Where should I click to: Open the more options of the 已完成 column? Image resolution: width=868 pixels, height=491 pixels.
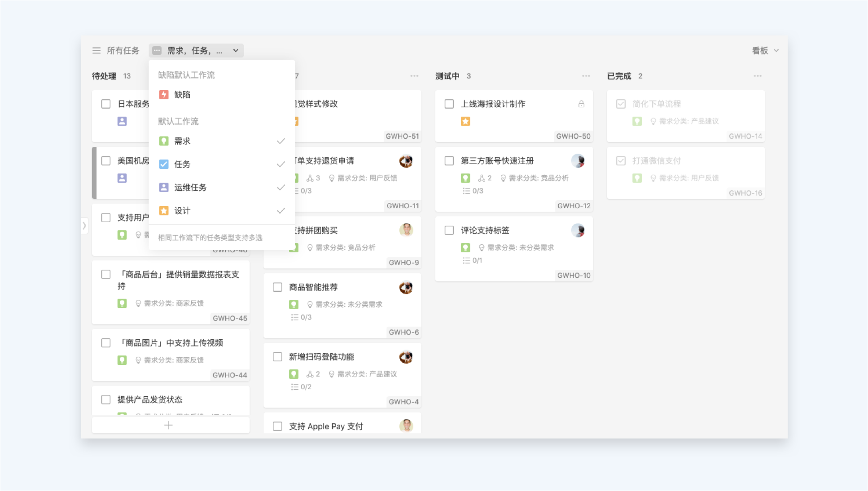(x=758, y=76)
